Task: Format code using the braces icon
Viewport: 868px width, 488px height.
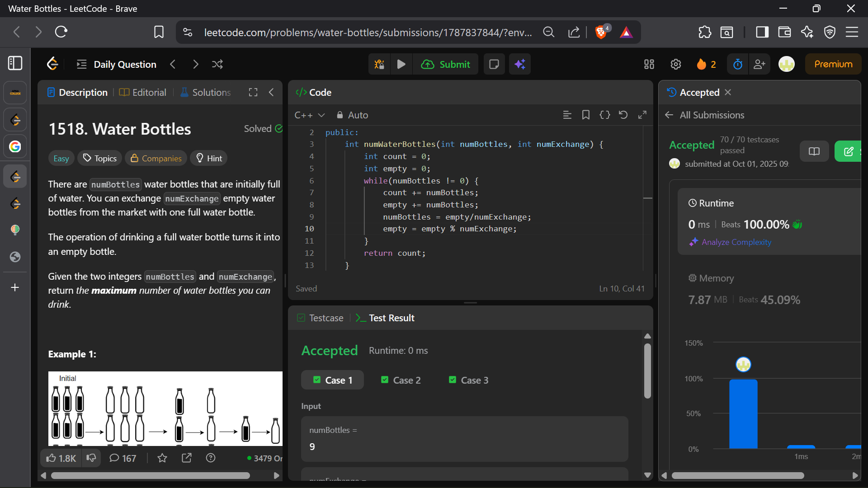Action: tap(604, 115)
